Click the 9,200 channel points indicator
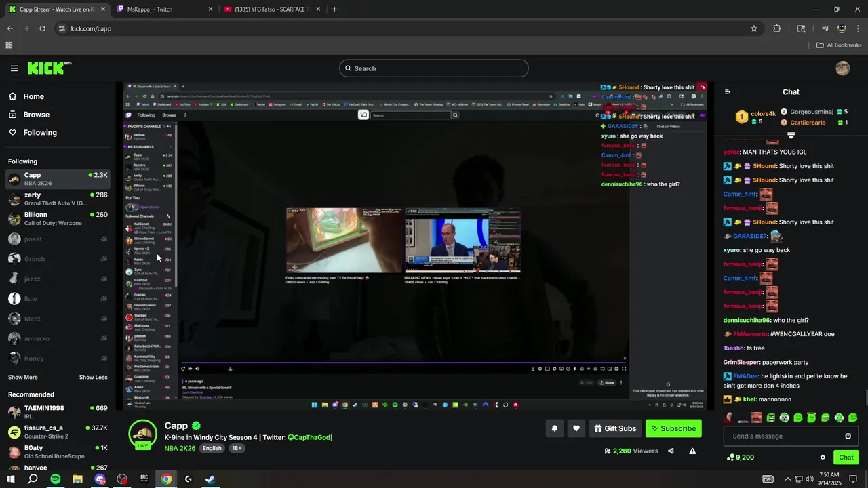The height and width of the screenshot is (488, 868). pos(739,457)
